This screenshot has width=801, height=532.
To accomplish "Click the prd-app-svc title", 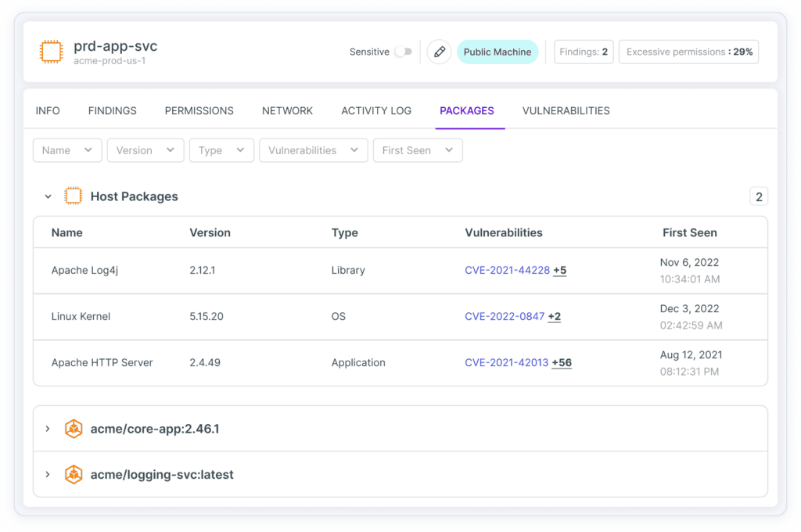I will (x=116, y=46).
